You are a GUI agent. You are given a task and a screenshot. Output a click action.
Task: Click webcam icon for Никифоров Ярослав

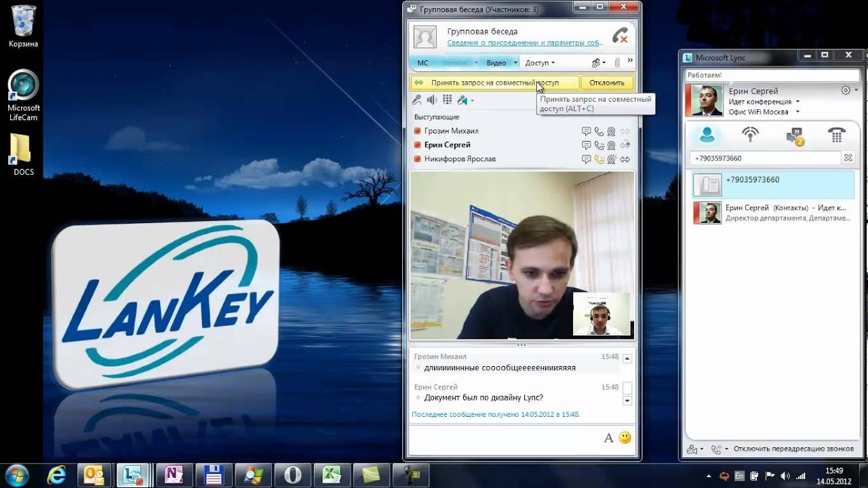(612, 159)
